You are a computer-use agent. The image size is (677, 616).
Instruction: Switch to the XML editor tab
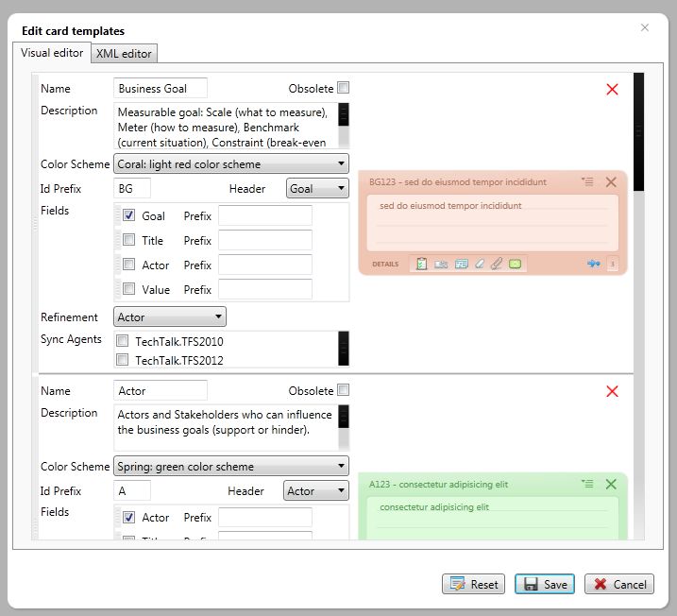point(124,54)
